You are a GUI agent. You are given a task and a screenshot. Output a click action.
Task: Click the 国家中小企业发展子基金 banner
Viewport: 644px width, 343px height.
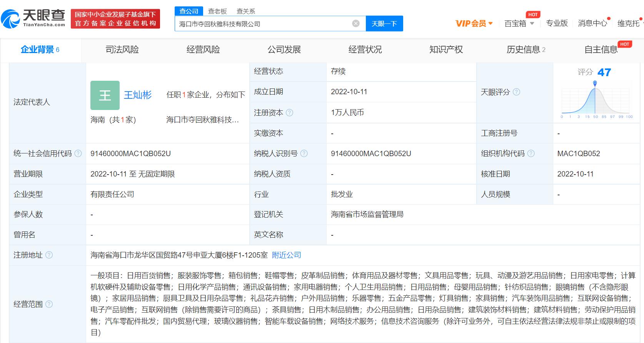(115, 18)
